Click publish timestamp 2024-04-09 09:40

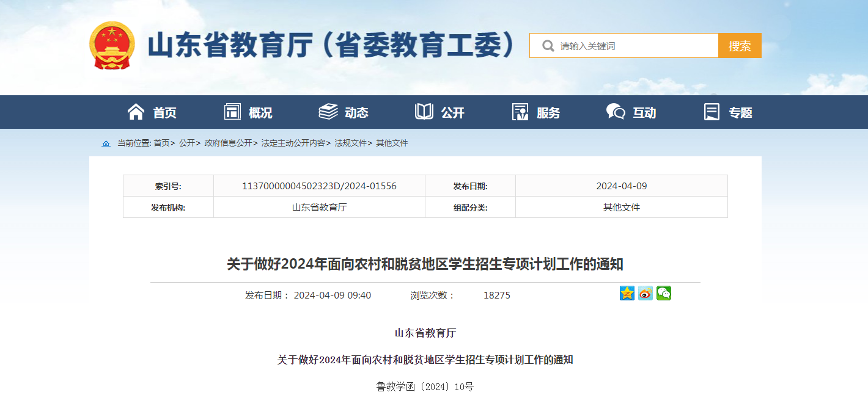coord(333,295)
